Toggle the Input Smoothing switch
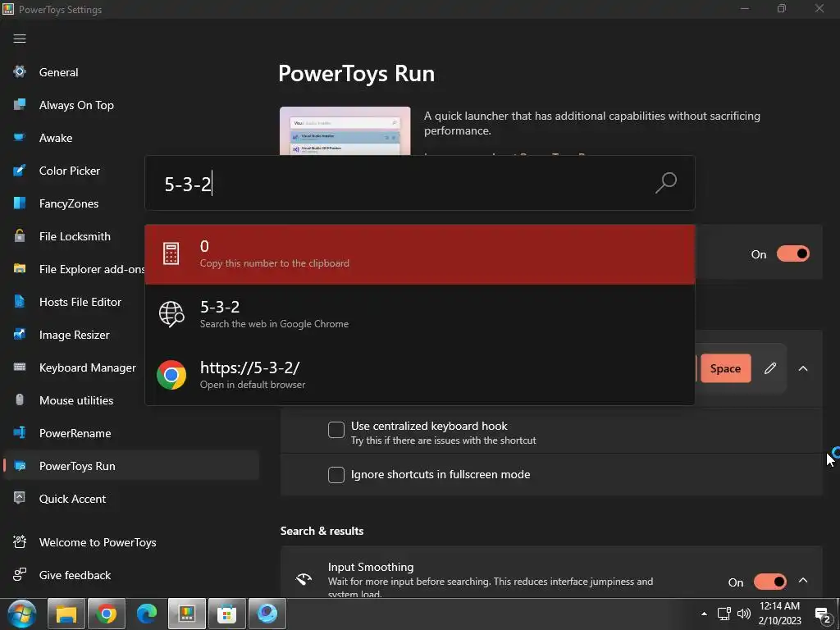This screenshot has width=840, height=630. pos(769,582)
